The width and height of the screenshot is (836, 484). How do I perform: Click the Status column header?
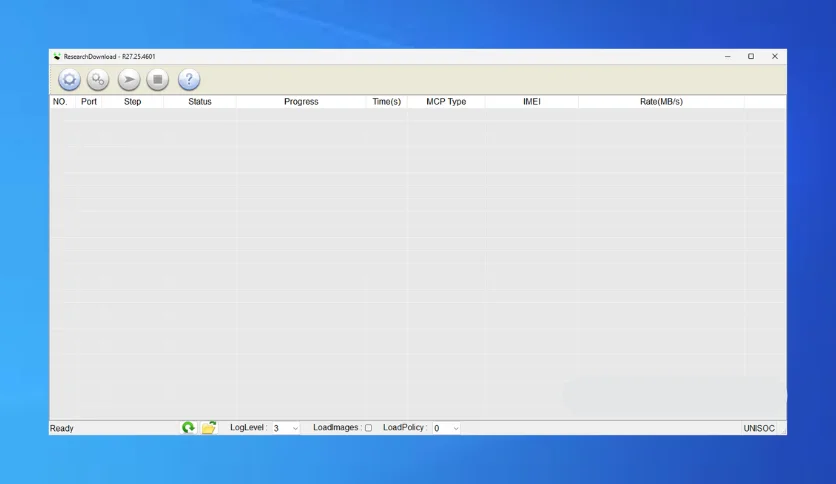[x=200, y=102]
